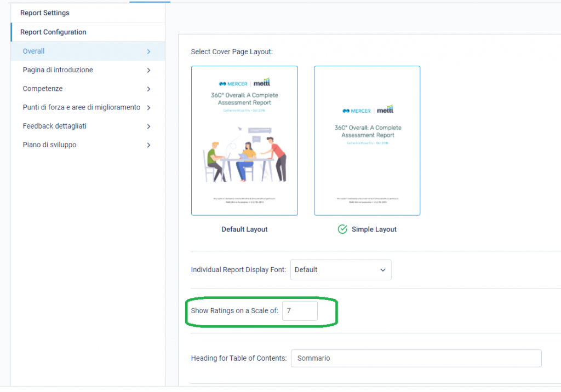Open the Individual Report Display Font dropdown

341,269
